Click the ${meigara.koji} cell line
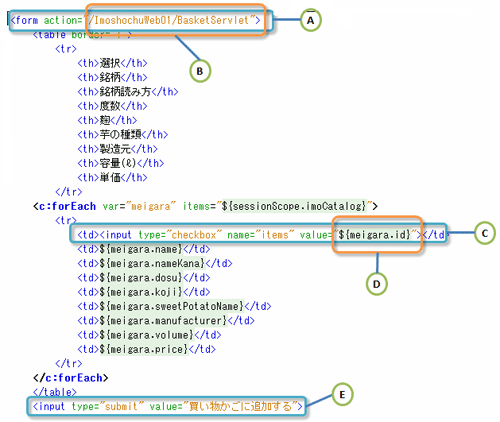500x422 pixels. (x=144, y=292)
